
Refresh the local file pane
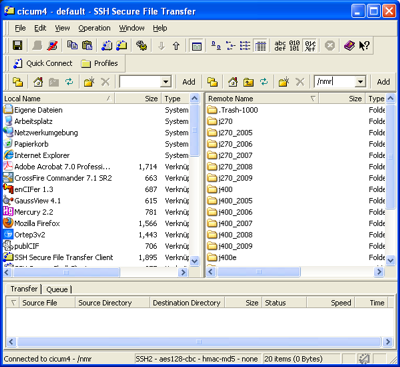point(69,82)
